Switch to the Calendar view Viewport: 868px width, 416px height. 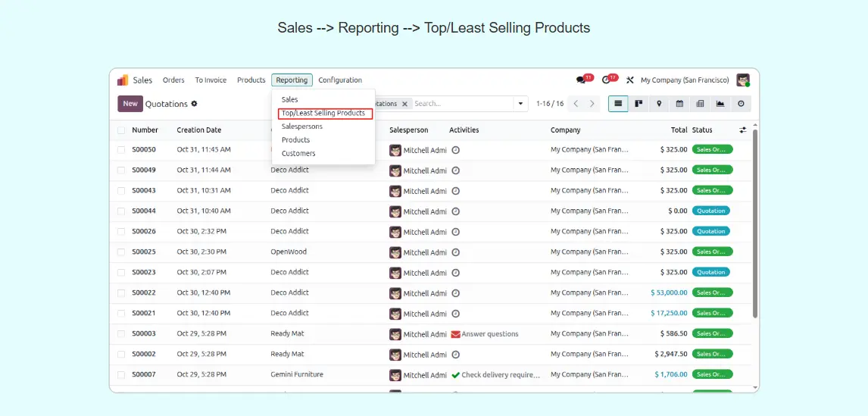coord(679,104)
